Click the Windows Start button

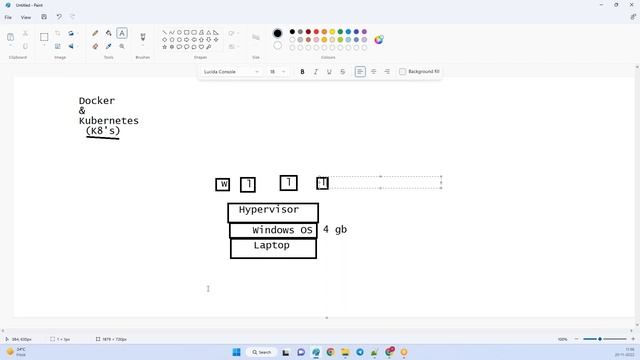(236, 352)
